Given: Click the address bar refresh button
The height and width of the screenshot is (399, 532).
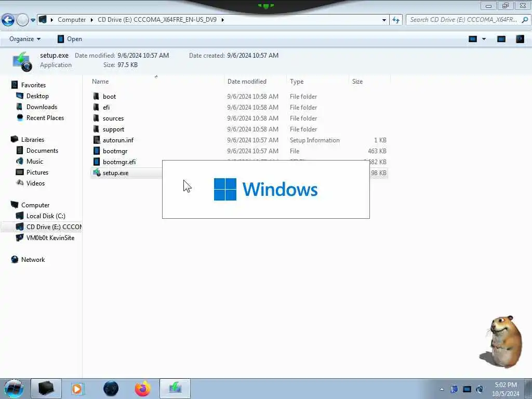Looking at the screenshot, I should [x=396, y=20].
